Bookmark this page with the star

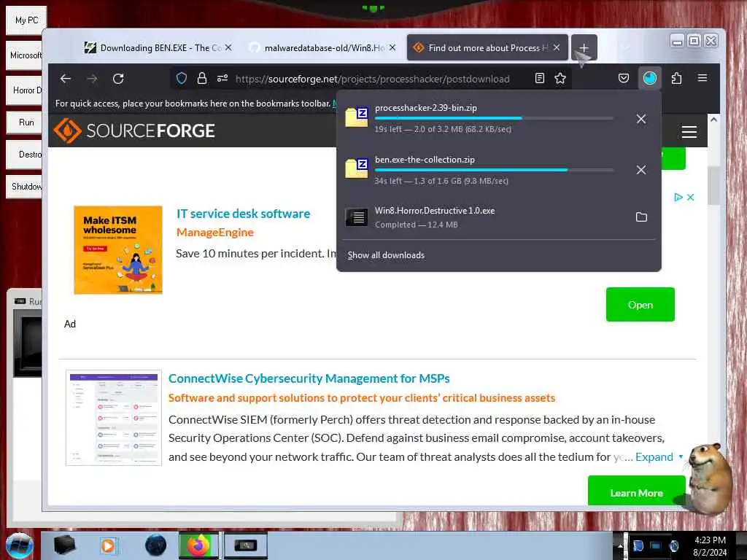point(560,79)
